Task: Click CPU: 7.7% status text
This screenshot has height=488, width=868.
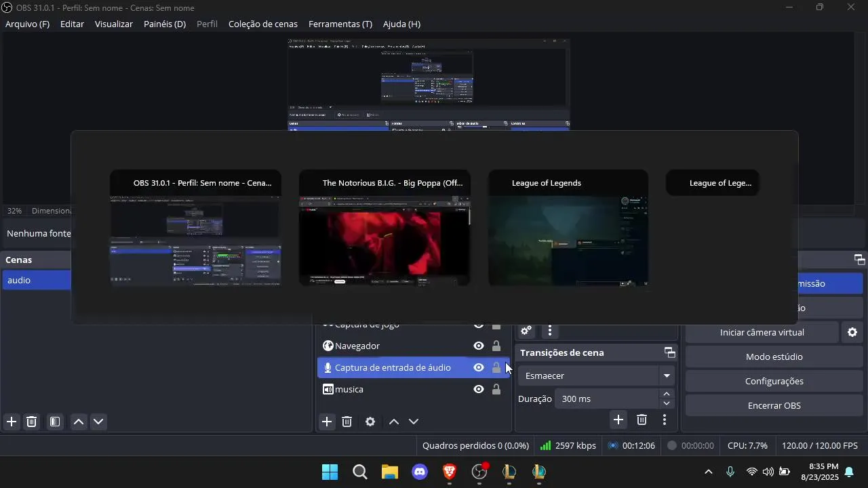Action: tap(747, 445)
